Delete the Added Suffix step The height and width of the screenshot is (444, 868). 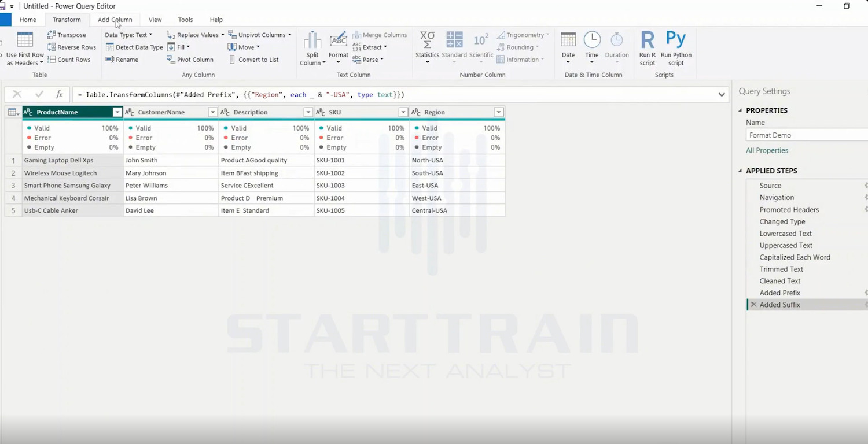pyautogui.click(x=753, y=305)
